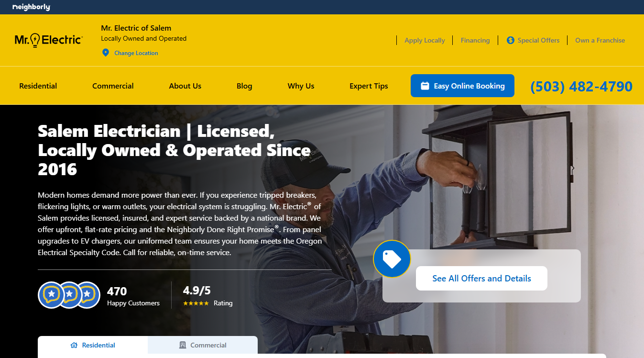Open the Residential menu

click(x=38, y=86)
